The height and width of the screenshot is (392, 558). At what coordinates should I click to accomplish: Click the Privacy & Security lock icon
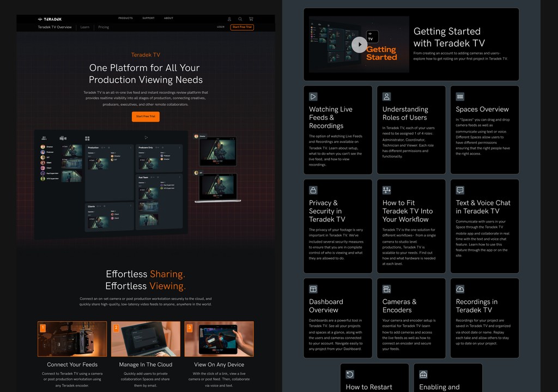pyautogui.click(x=313, y=190)
